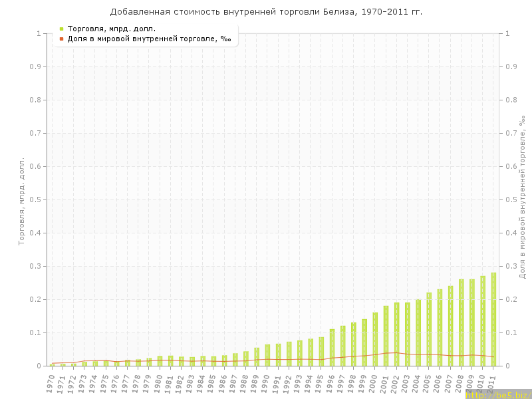532x399 pixels.
Task: Select the 2011 bar in the chart
Action: 493,319
